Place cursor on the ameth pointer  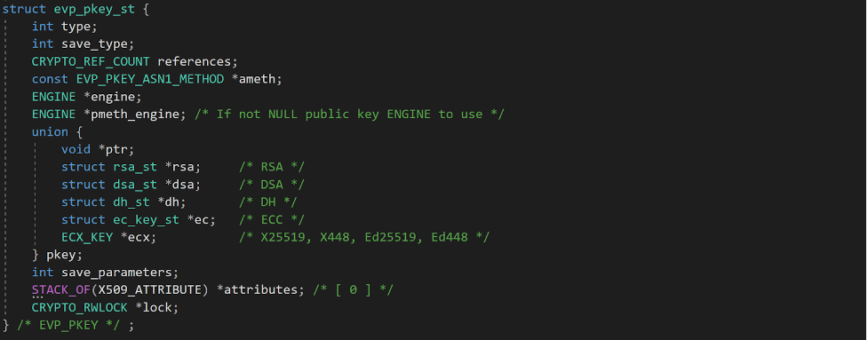(x=256, y=79)
